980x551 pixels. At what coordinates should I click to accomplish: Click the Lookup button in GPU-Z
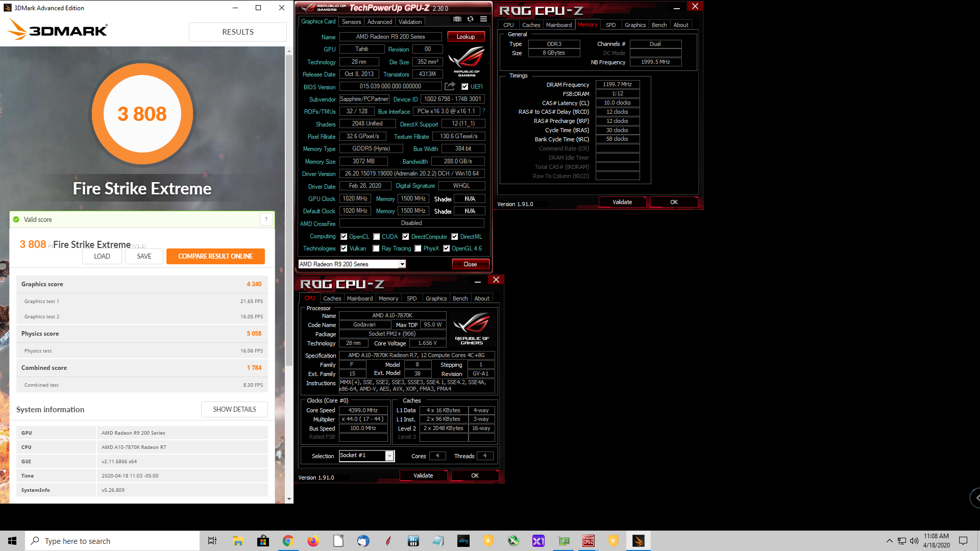click(465, 37)
